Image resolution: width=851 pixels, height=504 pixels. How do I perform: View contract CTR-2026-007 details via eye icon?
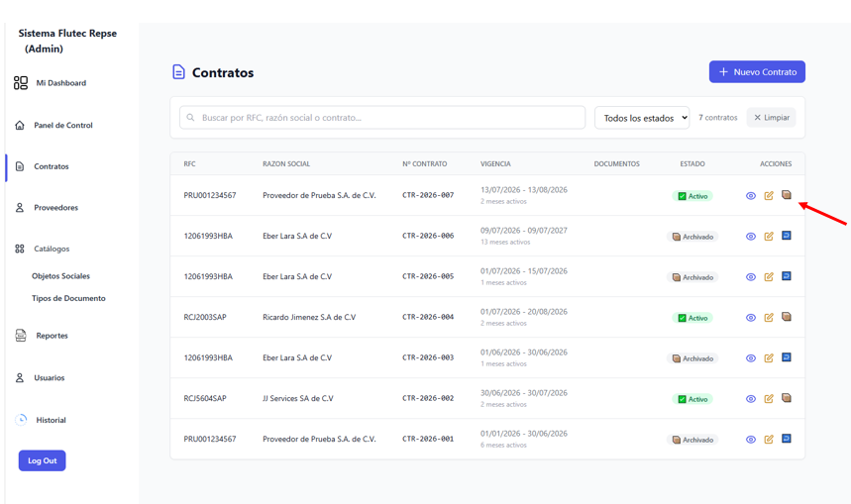(x=751, y=196)
